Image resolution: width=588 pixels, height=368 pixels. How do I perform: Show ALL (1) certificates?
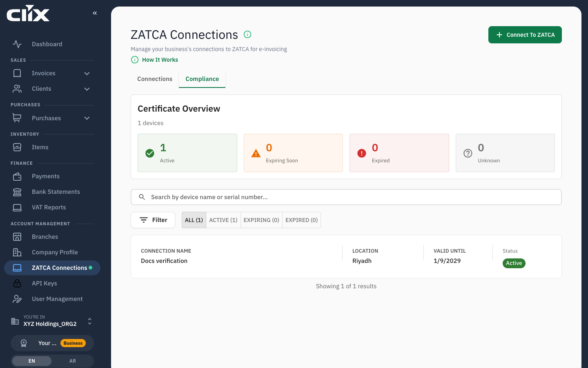[194, 220]
